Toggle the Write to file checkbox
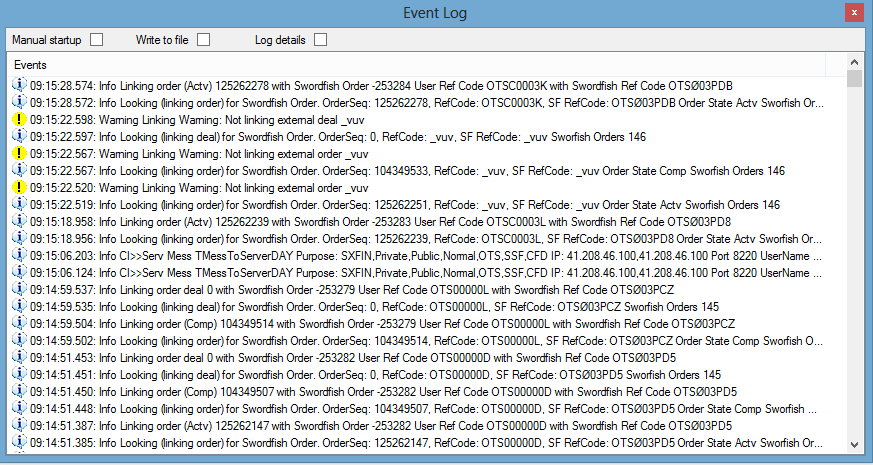 click(203, 40)
